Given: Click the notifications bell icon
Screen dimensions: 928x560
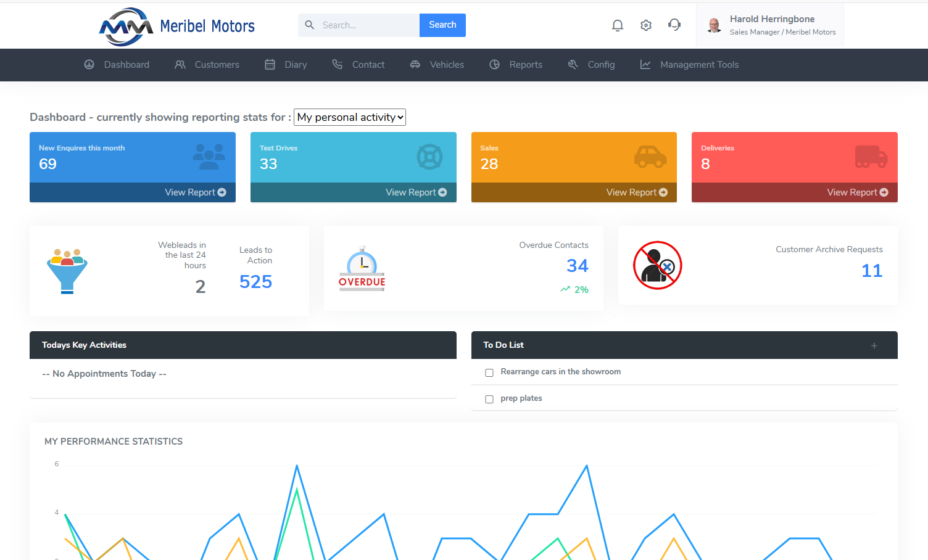Looking at the screenshot, I should pyautogui.click(x=617, y=25).
